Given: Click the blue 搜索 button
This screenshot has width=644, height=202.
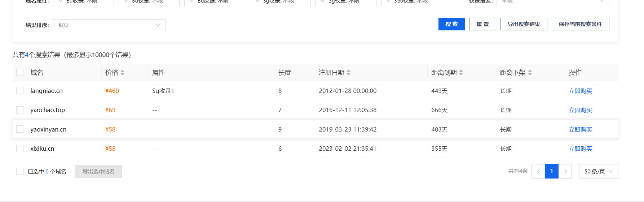Looking at the screenshot, I should click(451, 24).
